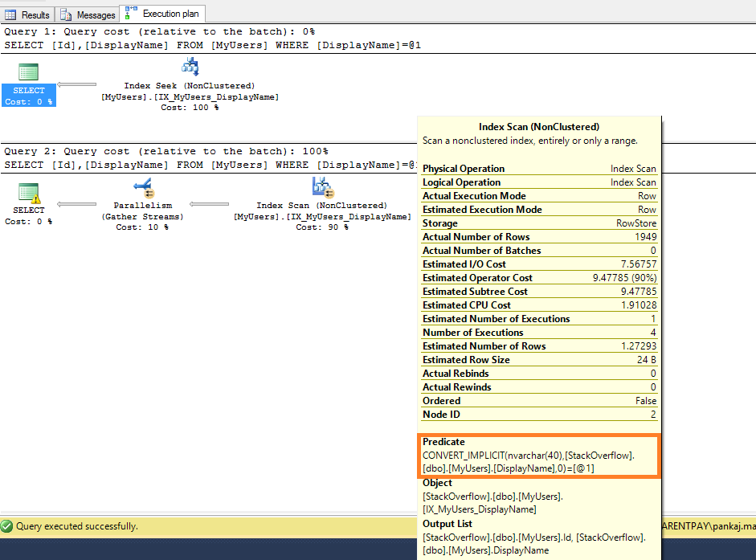Click the 'Query executed successfully' status message
756x560 pixels.
77,526
